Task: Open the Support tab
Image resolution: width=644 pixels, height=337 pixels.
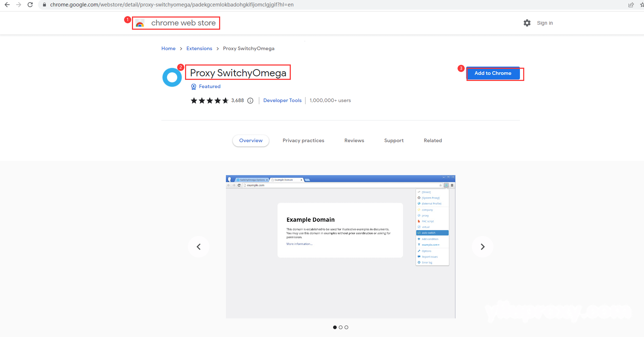Action: click(394, 141)
